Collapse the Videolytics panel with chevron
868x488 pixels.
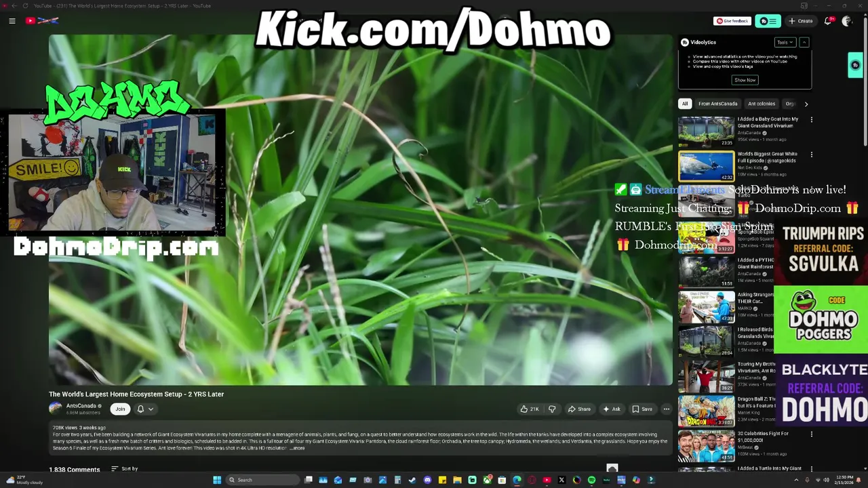point(804,42)
